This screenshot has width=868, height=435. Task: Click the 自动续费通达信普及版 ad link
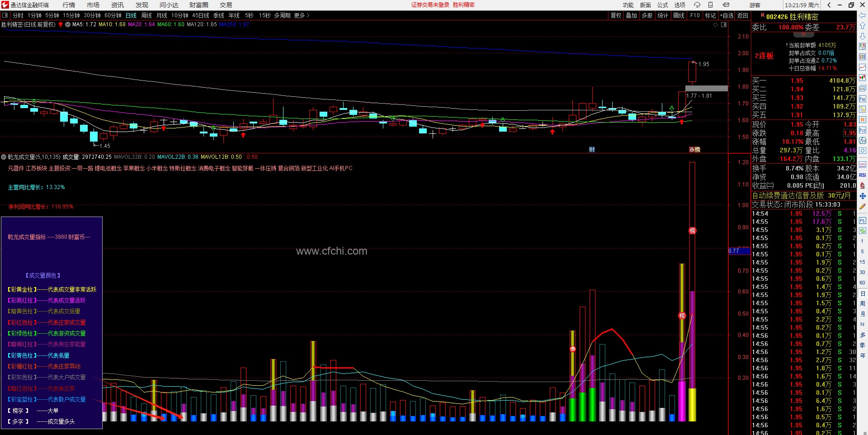(801, 195)
